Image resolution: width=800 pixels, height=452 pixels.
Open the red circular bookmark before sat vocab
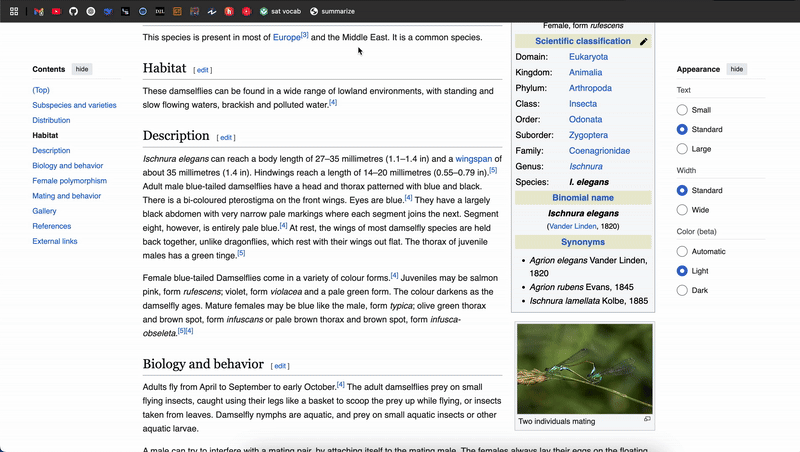246,11
